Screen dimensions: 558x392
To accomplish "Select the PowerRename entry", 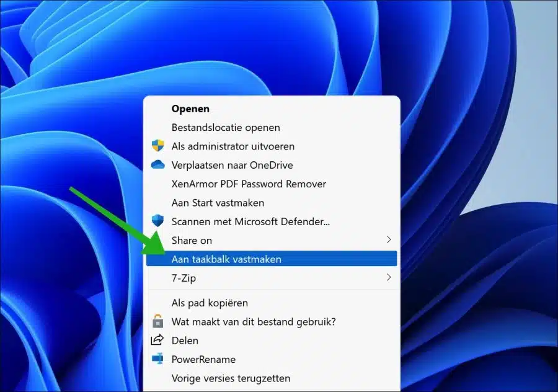I will pos(272,360).
